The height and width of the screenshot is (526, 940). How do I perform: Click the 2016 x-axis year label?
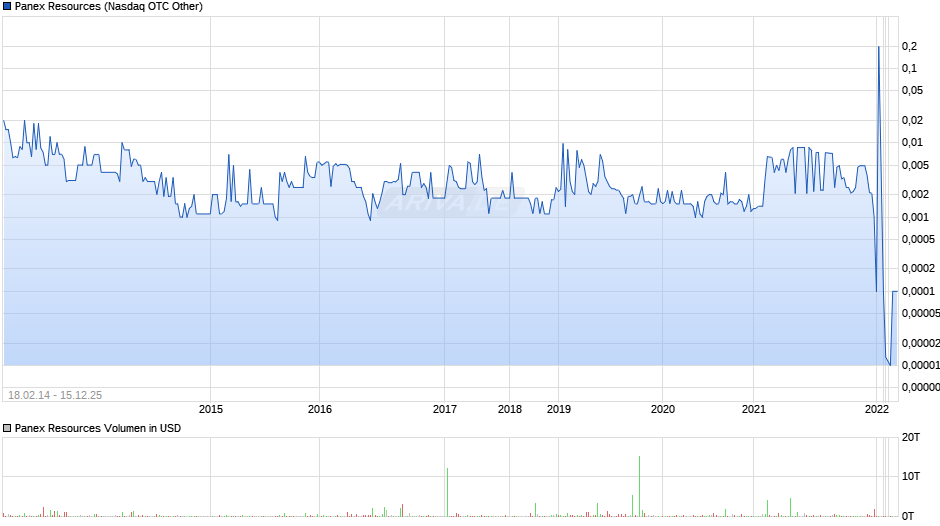[x=320, y=409]
